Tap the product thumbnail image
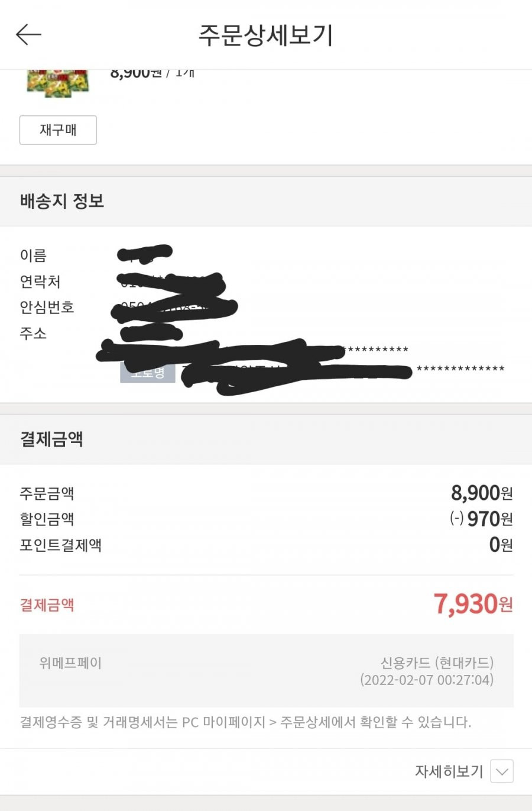 57,83
